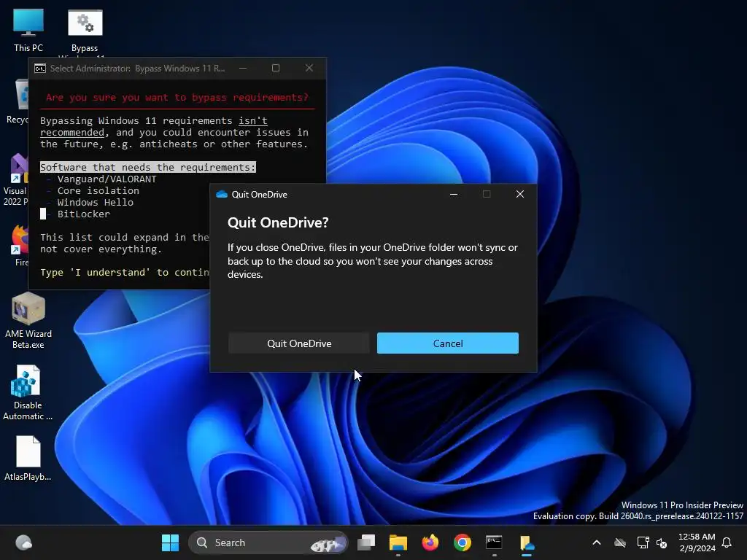The height and width of the screenshot is (560, 747).
Task: Click the muted volume tray icon
Action: (x=661, y=542)
